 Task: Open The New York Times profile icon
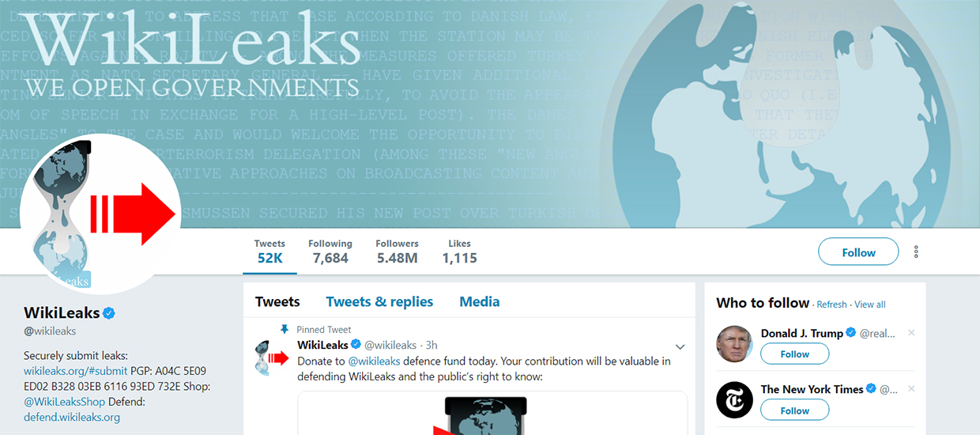point(734,399)
